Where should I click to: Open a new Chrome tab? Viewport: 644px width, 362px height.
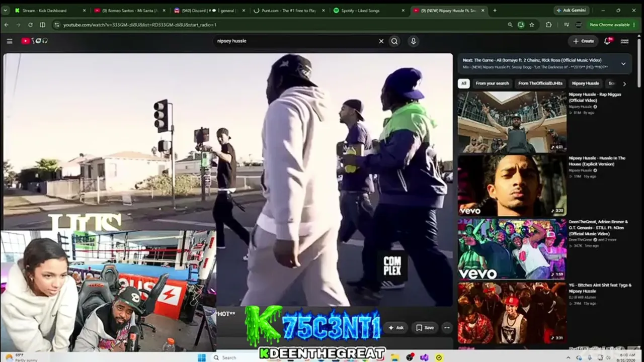pos(495,10)
